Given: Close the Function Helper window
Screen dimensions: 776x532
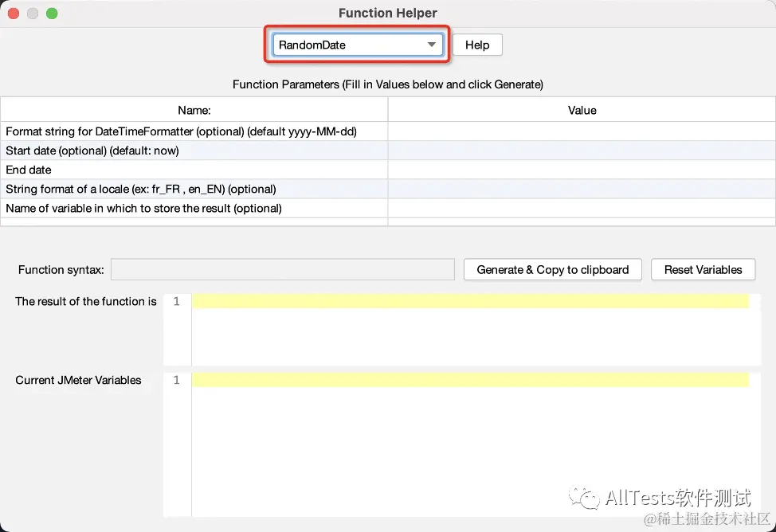Looking at the screenshot, I should pyautogui.click(x=14, y=14).
